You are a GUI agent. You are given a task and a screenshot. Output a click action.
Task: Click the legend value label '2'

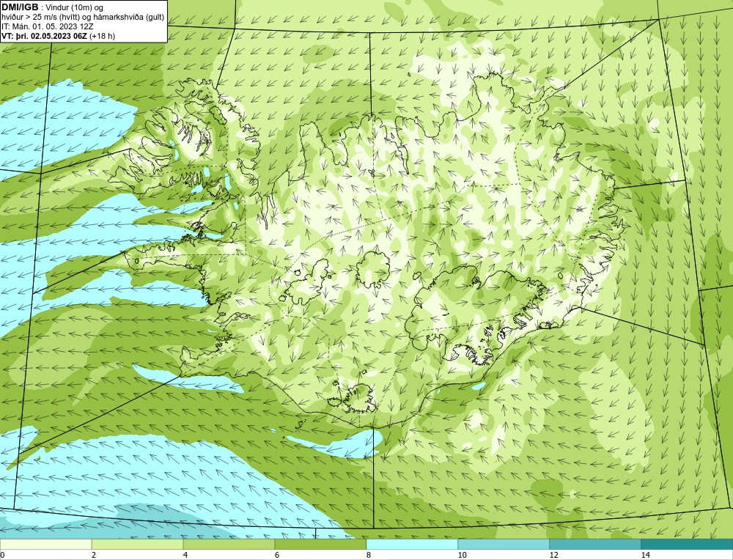point(94,555)
